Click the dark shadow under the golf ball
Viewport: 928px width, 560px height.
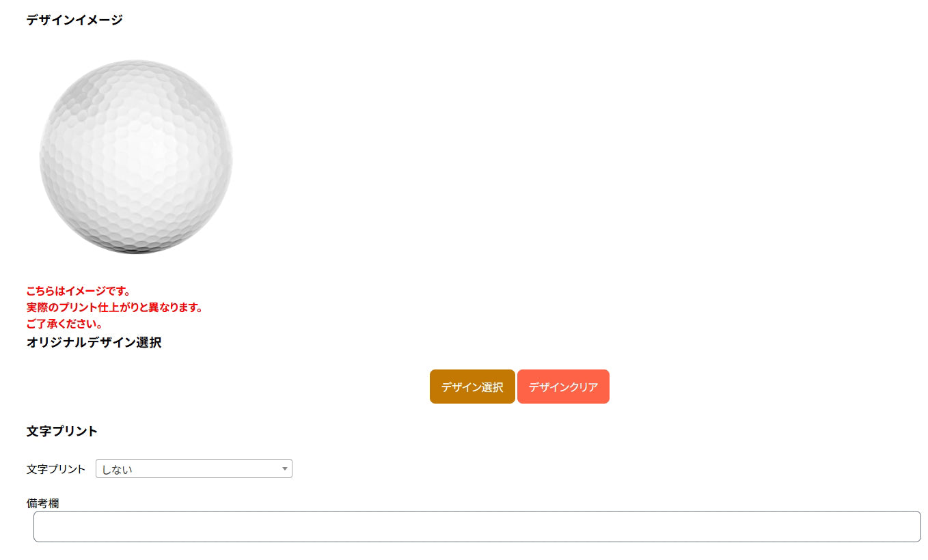[x=137, y=249]
